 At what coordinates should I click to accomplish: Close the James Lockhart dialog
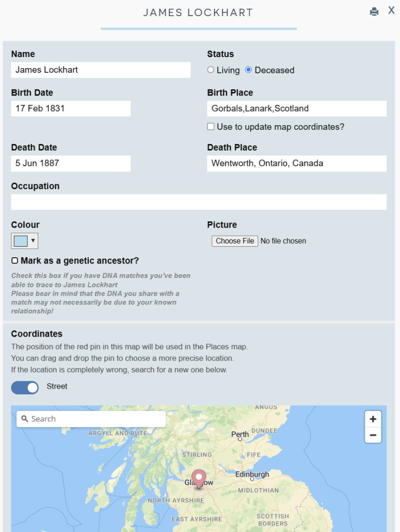pyautogui.click(x=391, y=10)
